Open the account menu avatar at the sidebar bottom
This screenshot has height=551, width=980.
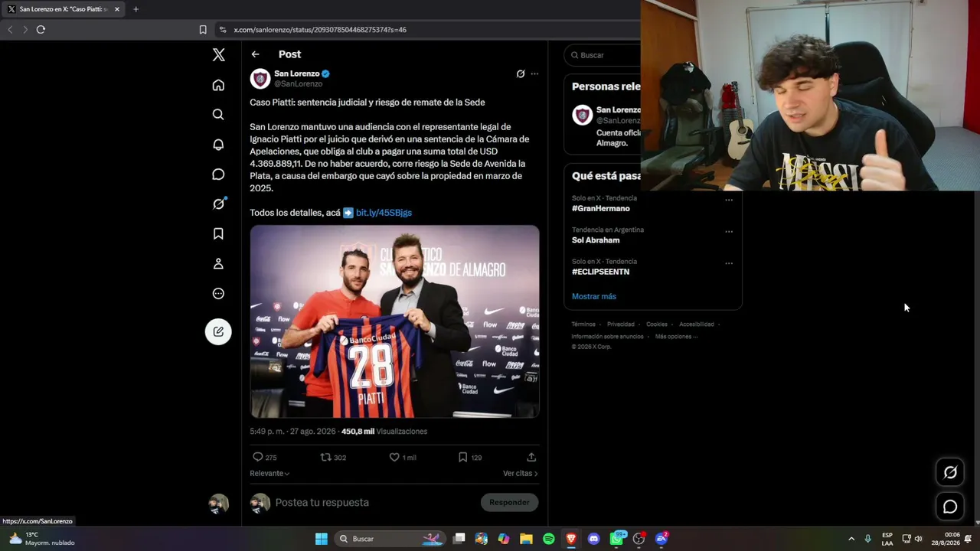tap(219, 504)
